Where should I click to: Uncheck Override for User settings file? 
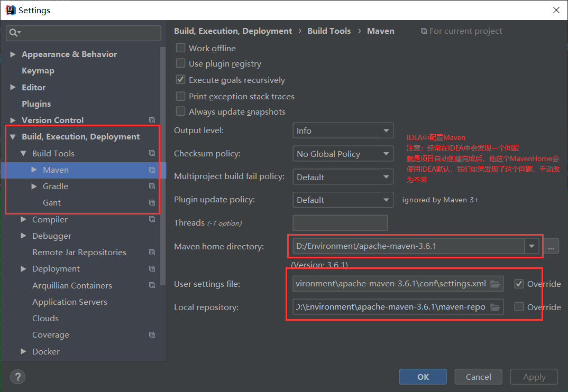coord(519,284)
